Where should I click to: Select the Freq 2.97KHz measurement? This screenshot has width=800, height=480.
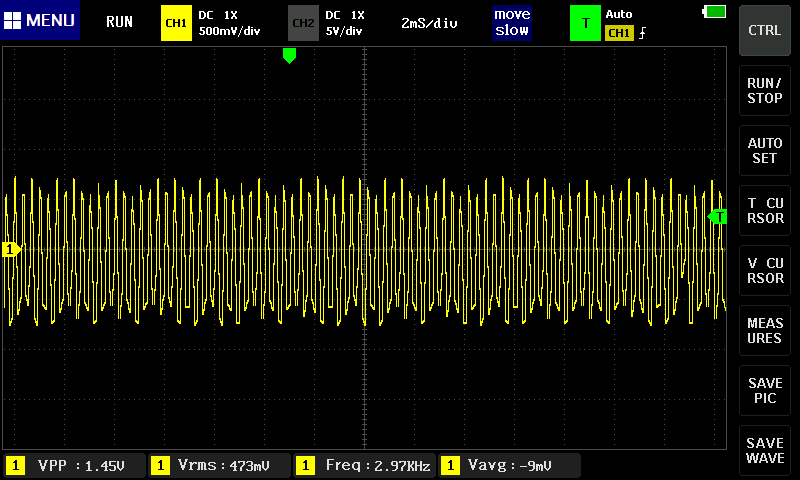point(365,465)
